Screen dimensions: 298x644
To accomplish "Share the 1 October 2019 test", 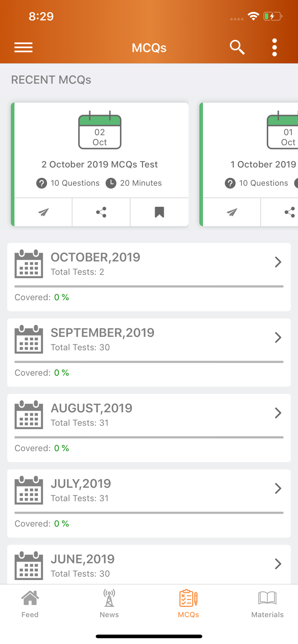I will (290, 212).
